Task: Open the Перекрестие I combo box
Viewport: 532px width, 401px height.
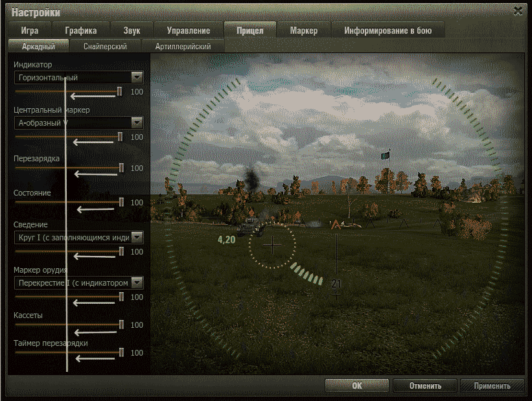Action: click(x=78, y=282)
